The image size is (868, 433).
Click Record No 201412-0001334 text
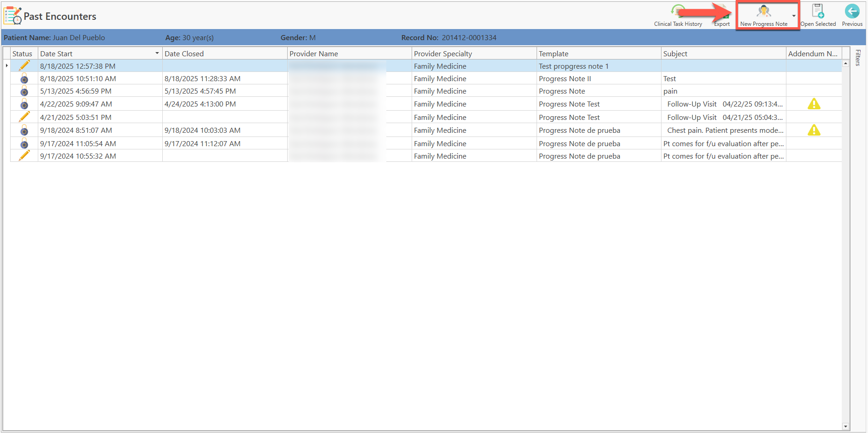point(449,38)
